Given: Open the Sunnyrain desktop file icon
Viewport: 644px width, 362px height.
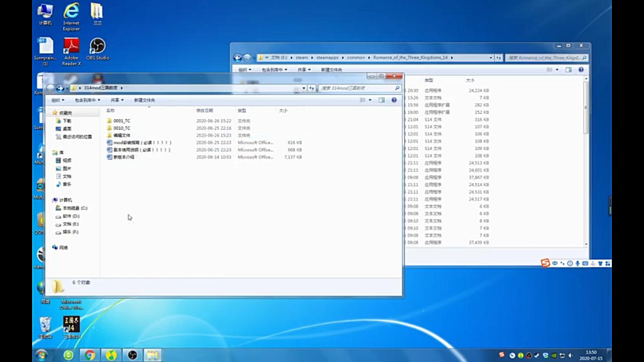Looking at the screenshot, I should 45,52.
